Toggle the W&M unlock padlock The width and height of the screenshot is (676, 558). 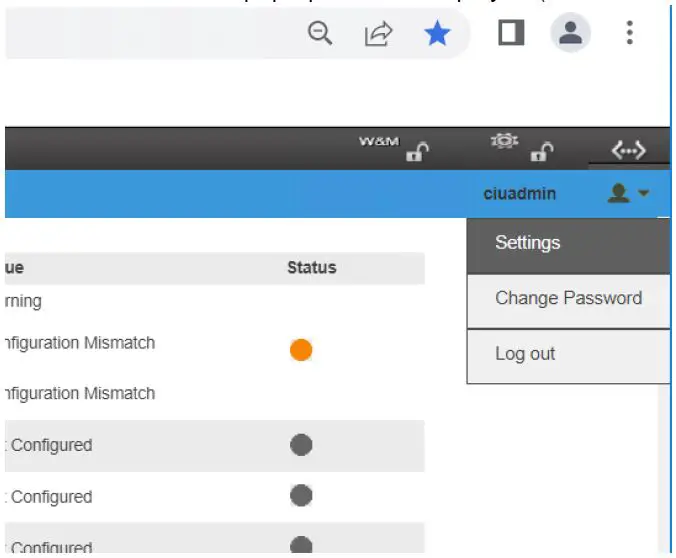417,152
